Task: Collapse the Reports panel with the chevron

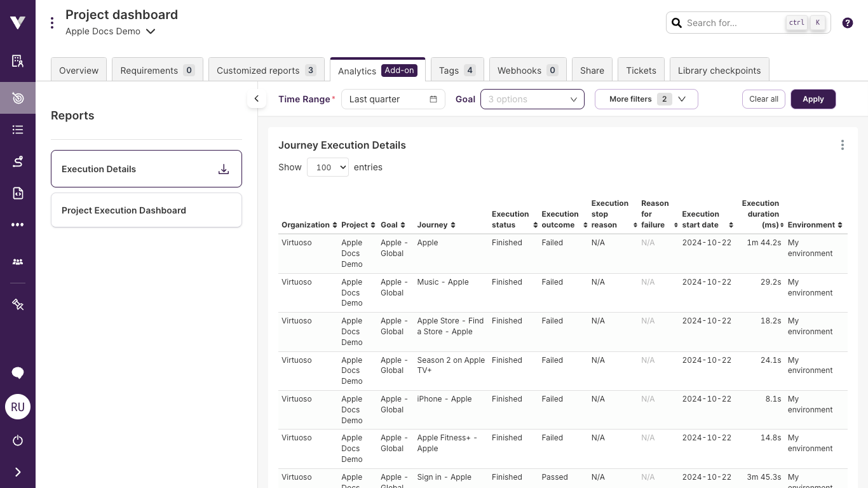Action: click(257, 98)
